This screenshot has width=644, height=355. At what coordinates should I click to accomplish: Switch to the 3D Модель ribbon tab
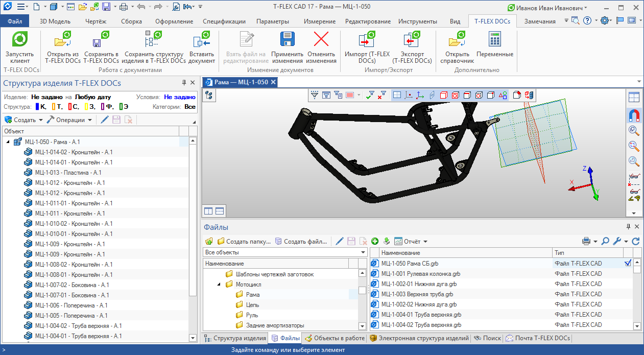pyautogui.click(x=55, y=21)
